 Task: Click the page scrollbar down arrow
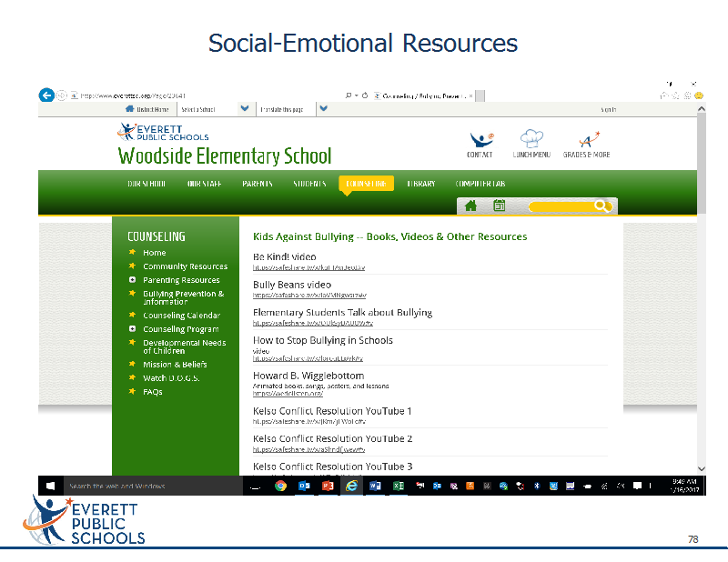point(702,468)
